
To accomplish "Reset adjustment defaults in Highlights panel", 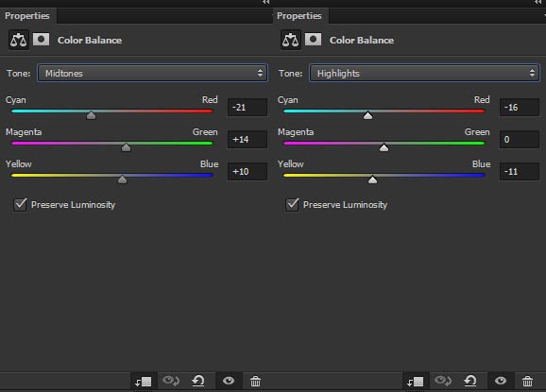I will pyautogui.click(x=470, y=381).
